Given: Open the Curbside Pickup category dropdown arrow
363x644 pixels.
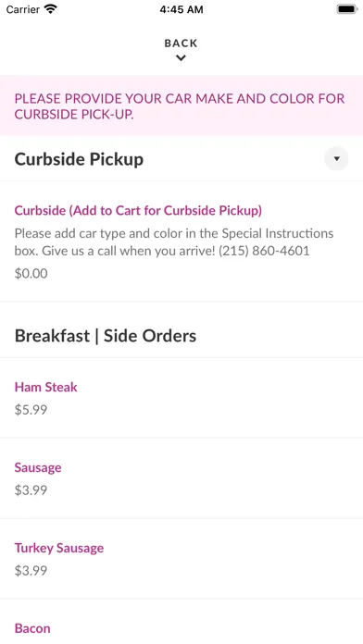Looking at the screenshot, I should coord(336,158).
